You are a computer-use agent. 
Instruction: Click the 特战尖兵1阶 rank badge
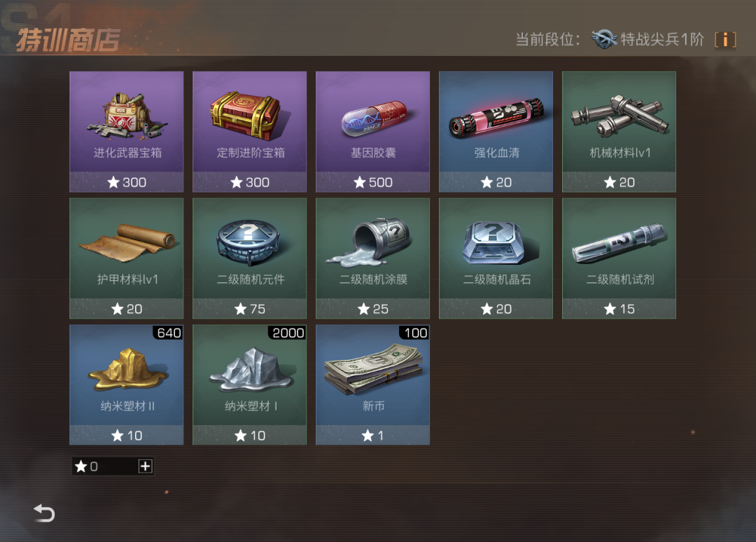tap(647, 39)
